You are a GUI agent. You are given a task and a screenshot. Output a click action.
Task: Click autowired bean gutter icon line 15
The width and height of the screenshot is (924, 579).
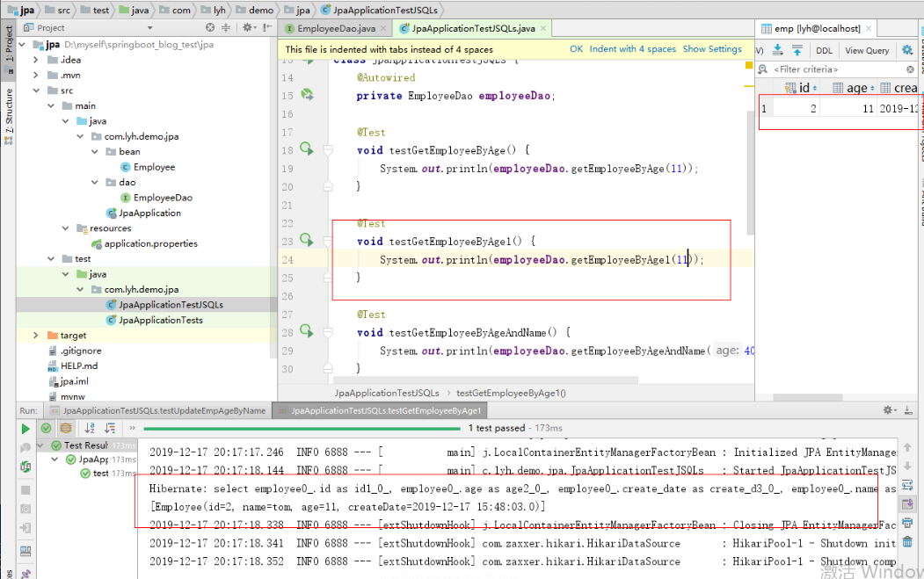(x=307, y=94)
